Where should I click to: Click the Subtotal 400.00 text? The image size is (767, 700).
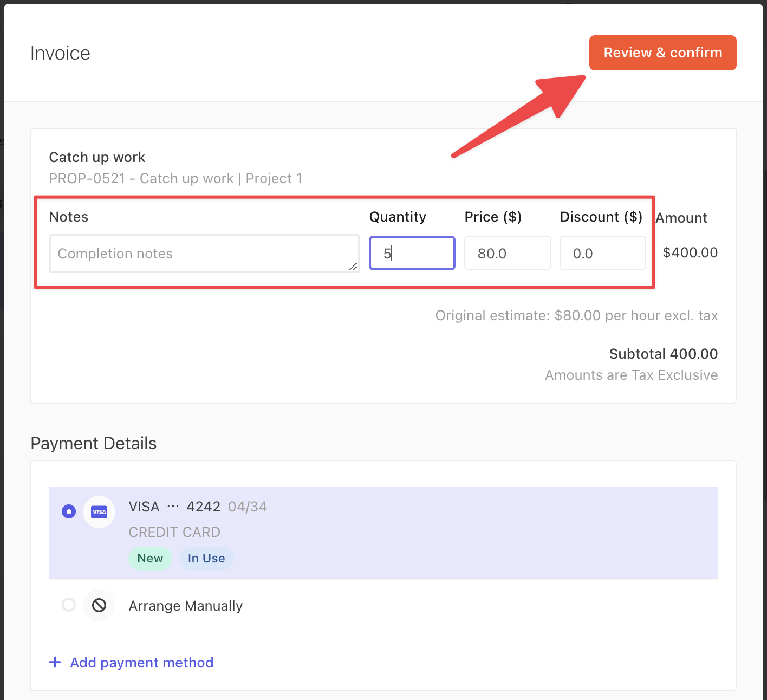coord(663,354)
